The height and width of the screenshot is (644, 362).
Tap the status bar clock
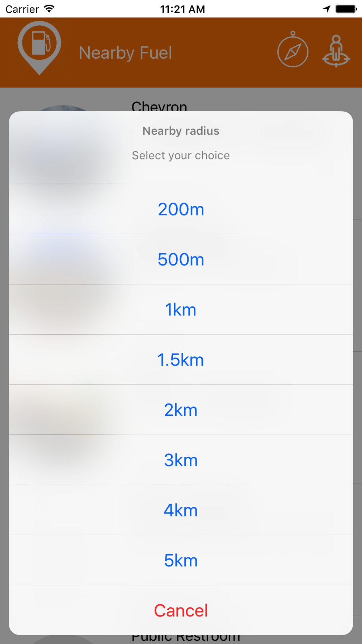[x=182, y=9]
